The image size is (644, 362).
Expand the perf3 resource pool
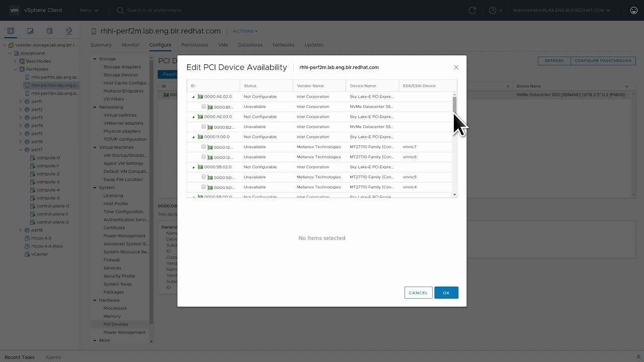pyautogui.click(x=21, y=118)
